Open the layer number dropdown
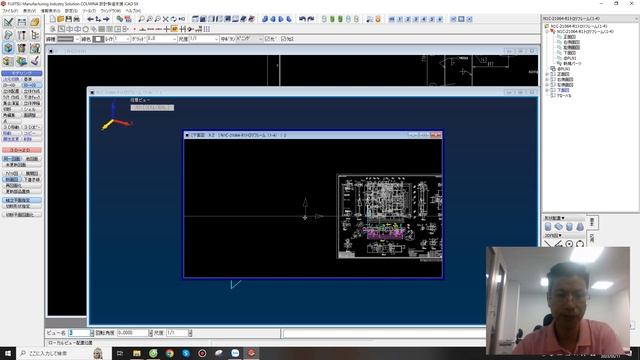 tap(128, 39)
